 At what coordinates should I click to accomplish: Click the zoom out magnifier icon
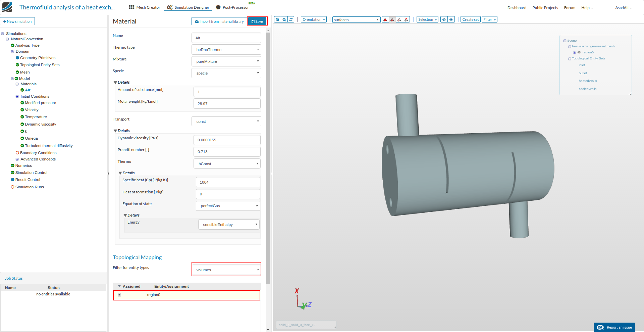pyautogui.click(x=284, y=19)
